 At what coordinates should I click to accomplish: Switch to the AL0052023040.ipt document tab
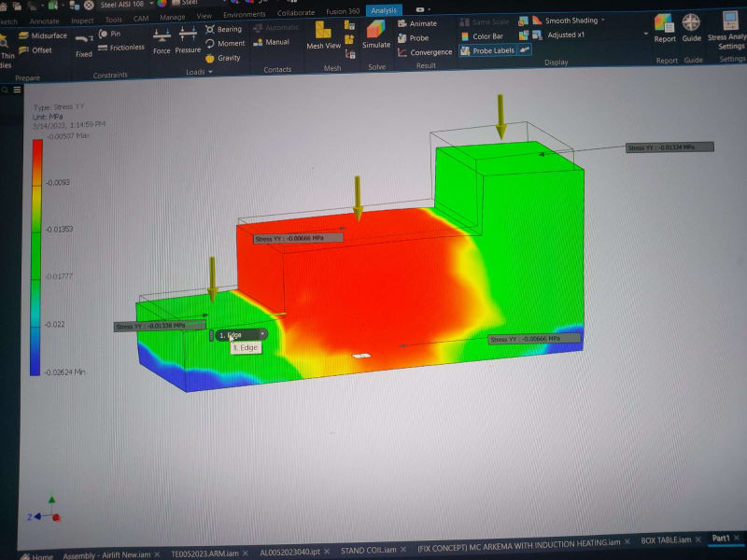point(289,552)
